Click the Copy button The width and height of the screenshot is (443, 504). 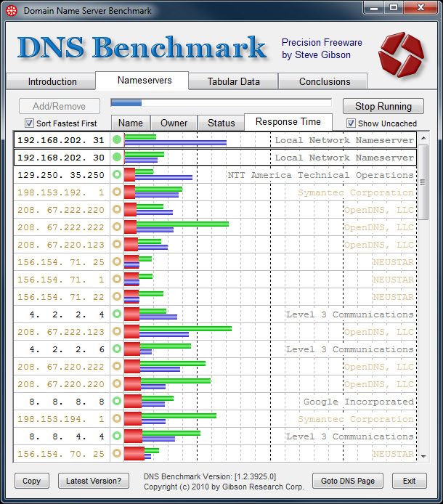point(31,481)
